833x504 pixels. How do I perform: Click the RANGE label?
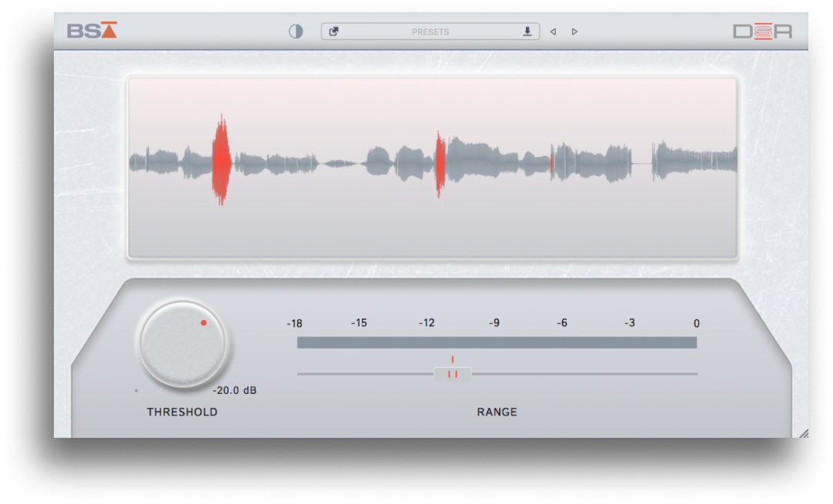click(x=496, y=412)
